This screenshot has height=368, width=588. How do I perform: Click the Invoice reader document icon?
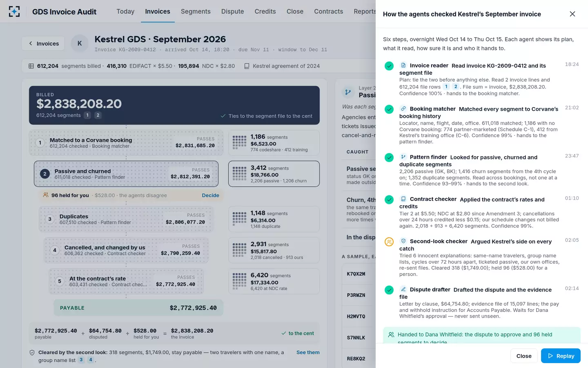coord(403,65)
